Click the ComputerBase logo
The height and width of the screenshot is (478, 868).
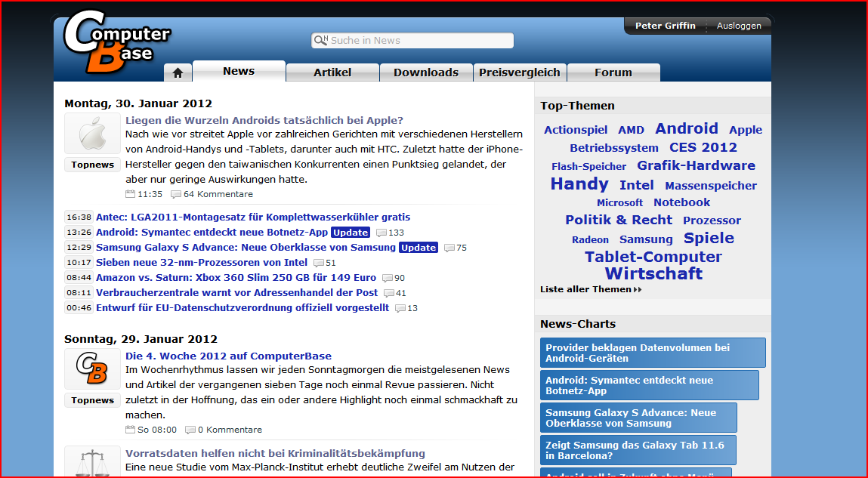117,42
